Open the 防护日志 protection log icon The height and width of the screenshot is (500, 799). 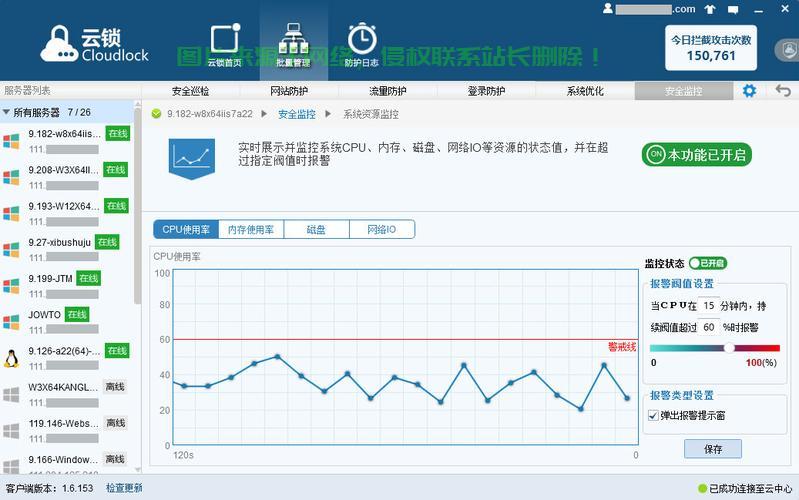[x=362, y=45]
